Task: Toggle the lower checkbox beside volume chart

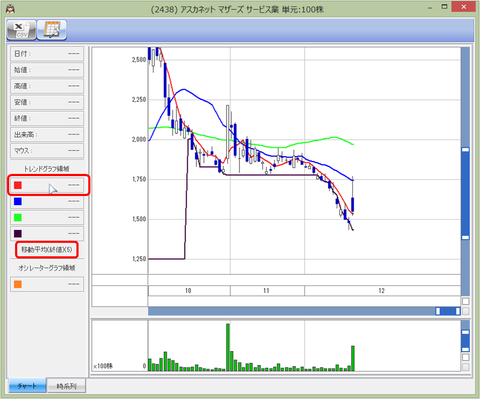Action: tap(466, 367)
